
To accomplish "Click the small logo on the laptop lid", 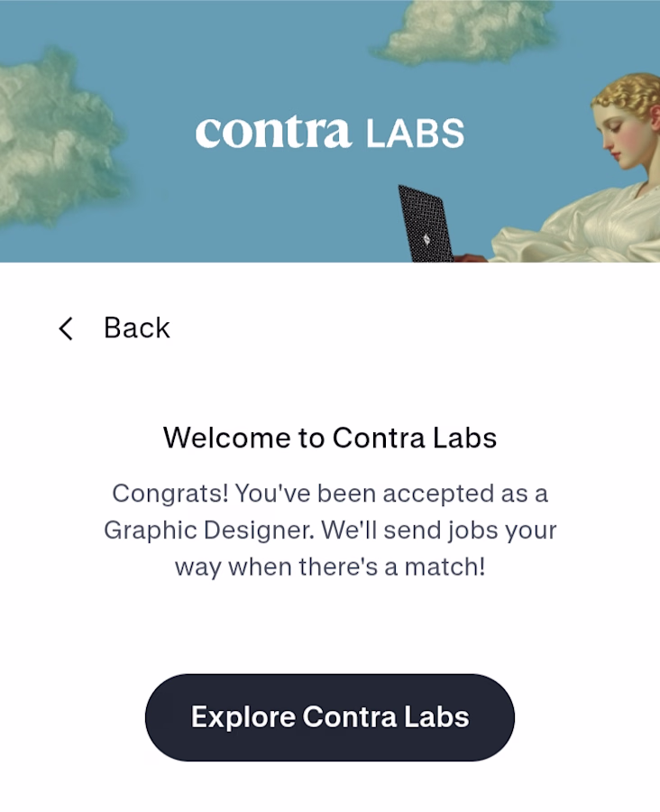I will pos(426,239).
